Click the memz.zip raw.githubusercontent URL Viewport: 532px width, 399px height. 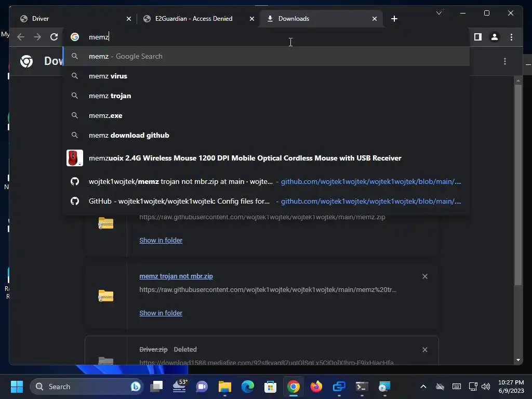click(262, 217)
